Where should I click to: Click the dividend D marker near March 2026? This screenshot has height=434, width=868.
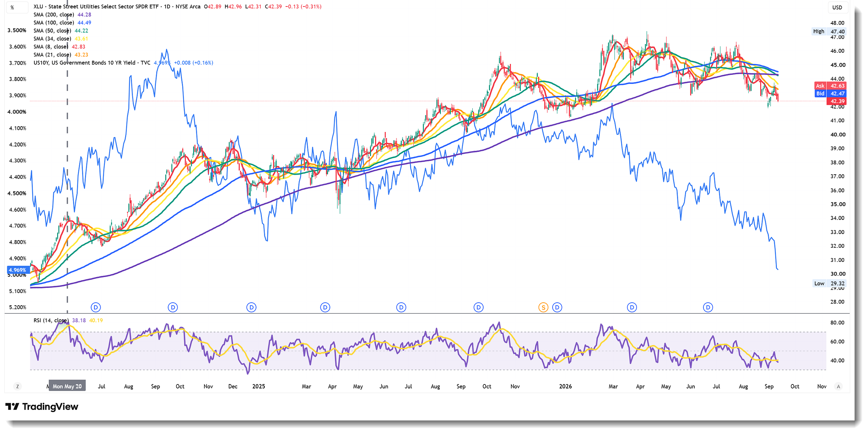(632, 307)
